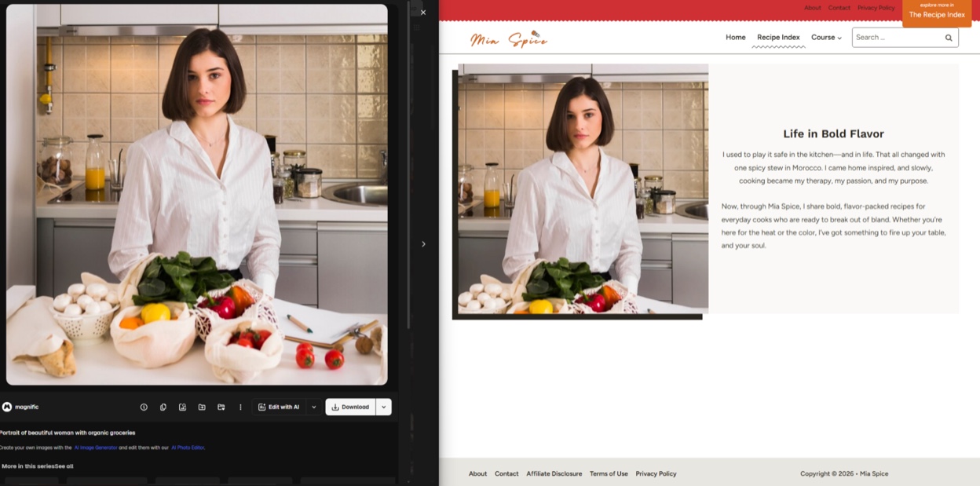The image size is (980, 486).
Task: Click See all in this series
Action: pyautogui.click(x=64, y=466)
